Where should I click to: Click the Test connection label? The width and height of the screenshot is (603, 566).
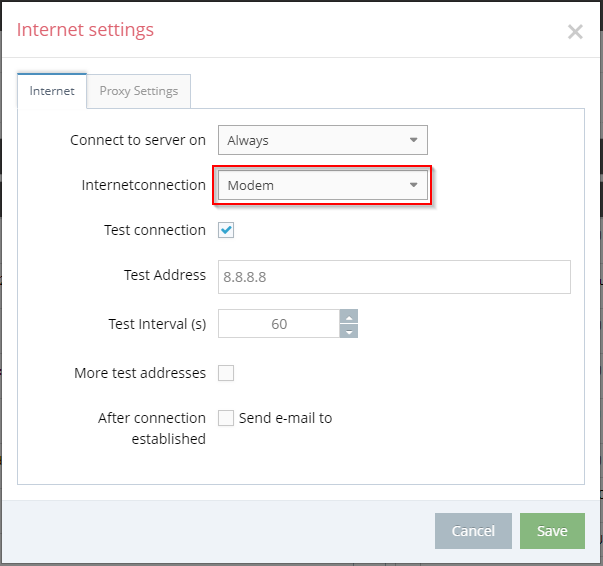(155, 230)
